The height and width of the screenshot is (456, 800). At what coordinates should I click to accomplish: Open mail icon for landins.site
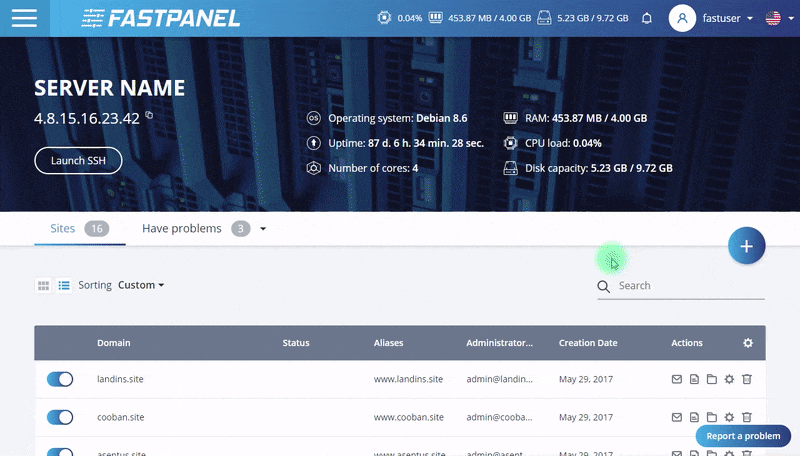click(676, 380)
